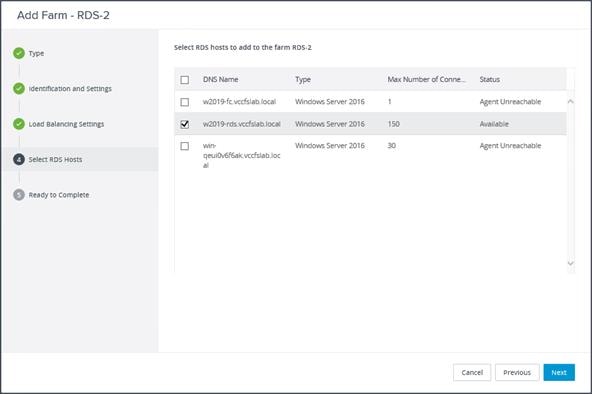
Task: Click the checkmark icon beside Identification and Settings
Action: click(x=19, y=89)
